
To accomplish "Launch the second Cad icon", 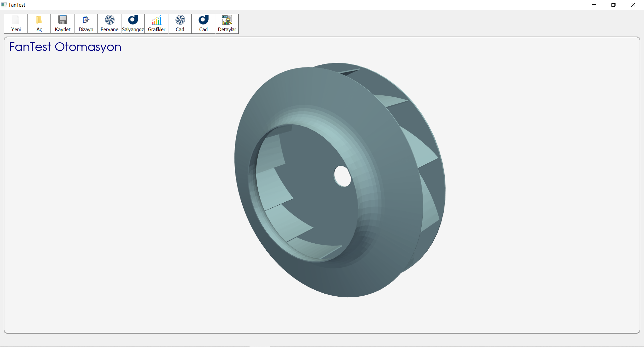I will click(x=203, y=23).
